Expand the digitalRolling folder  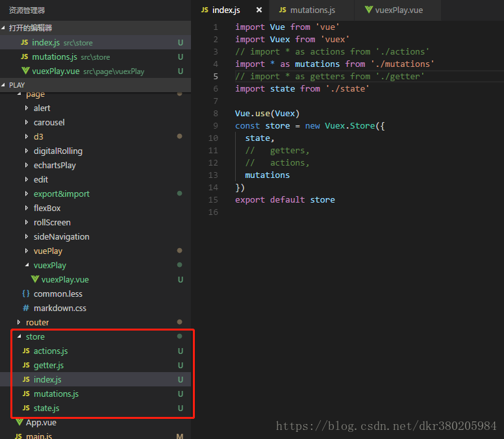pyautogui.click(x=27, y=151)
